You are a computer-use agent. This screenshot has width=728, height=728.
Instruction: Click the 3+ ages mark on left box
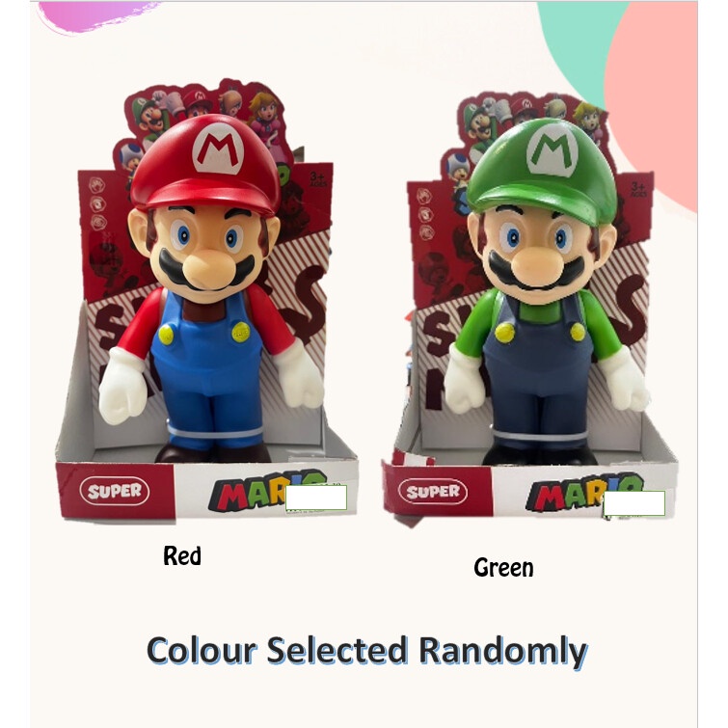317,179
